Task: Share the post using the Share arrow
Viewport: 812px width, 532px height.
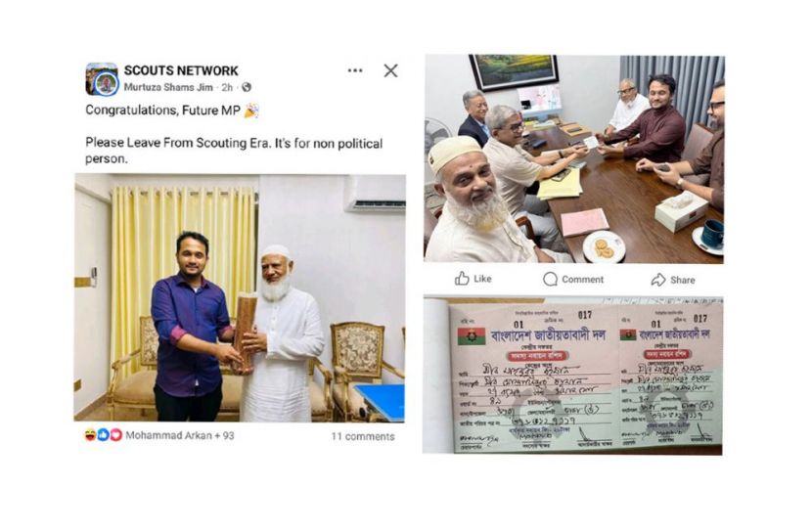Action: pyautogui.click(x=673, y=280)
